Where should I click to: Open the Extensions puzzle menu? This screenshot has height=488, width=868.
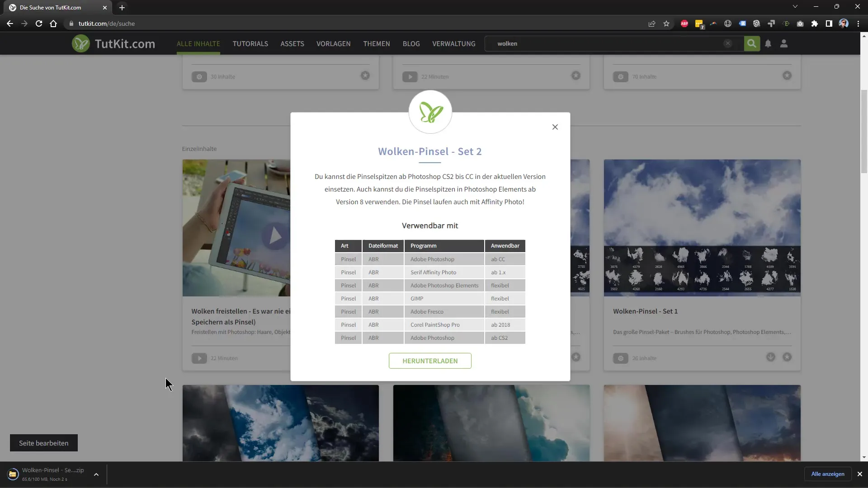coord(815,23)
